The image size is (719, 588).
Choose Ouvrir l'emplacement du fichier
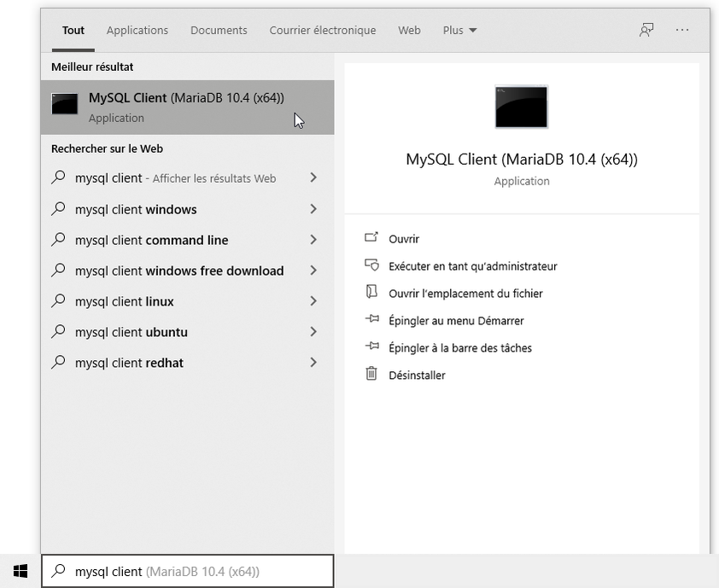click(465, 294)
